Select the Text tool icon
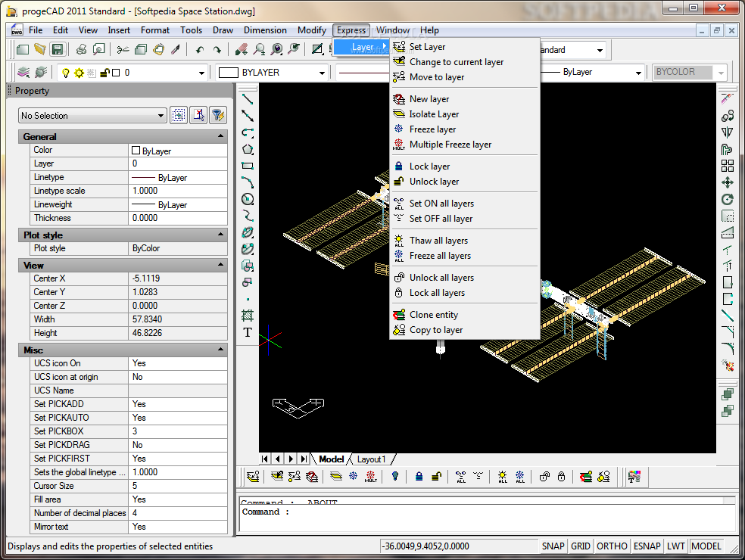This screenshot has width=745, height=560. click(x=248, y=332)
